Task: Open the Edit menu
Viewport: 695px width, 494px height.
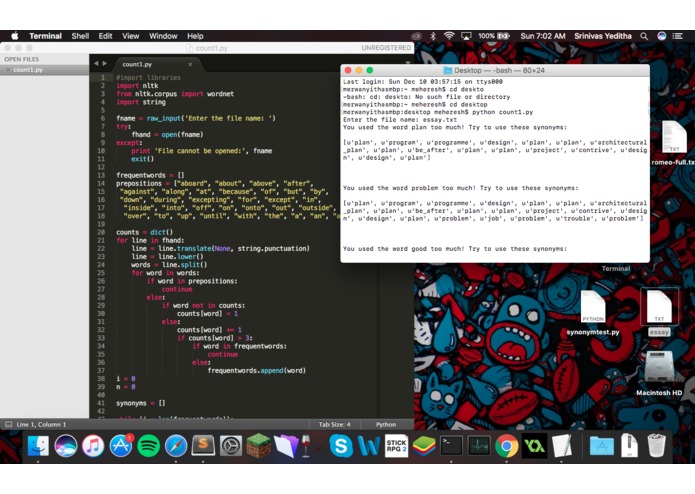Action: 105,36
